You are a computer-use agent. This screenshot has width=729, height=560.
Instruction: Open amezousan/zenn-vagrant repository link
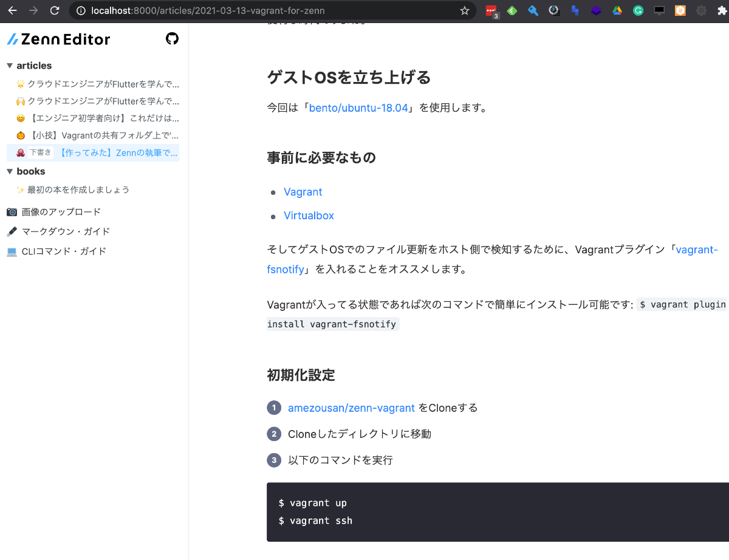[x=351, y=408]
